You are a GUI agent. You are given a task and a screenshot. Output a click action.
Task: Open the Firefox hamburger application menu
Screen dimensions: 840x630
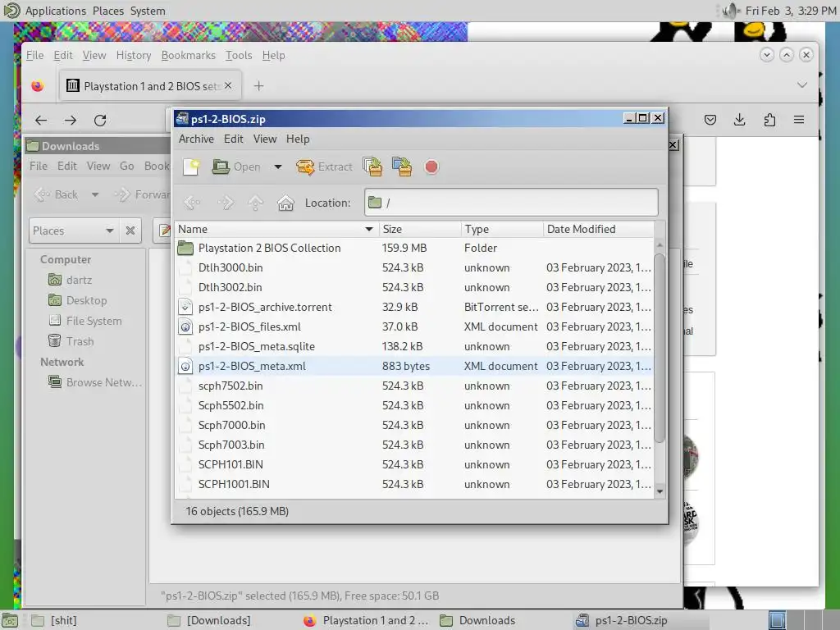799,120
